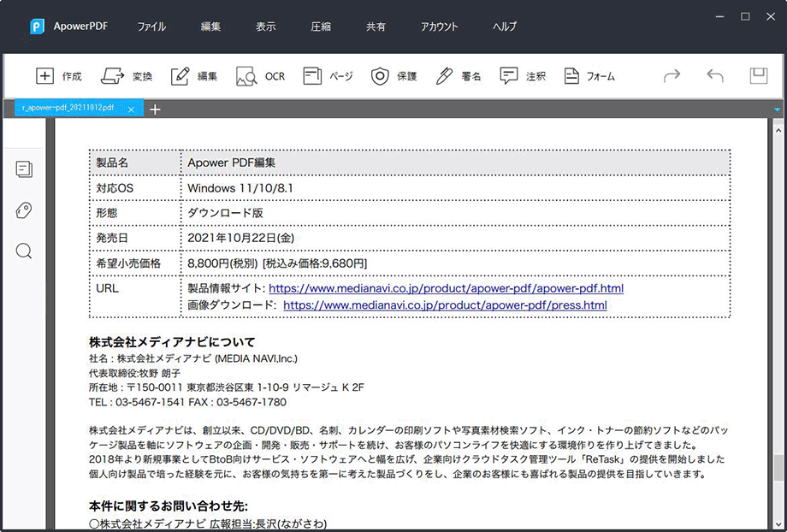Click the 代表取締役:牧野 朗子 line

click(x=134, y=374)
